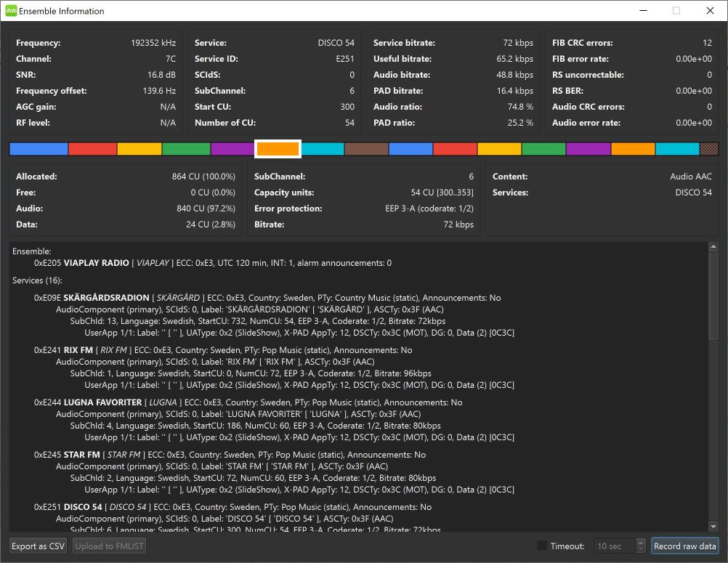This screenshot has width=728, height=563.
Task: Click the STAR FM service entry
Action: click(82, 455)
